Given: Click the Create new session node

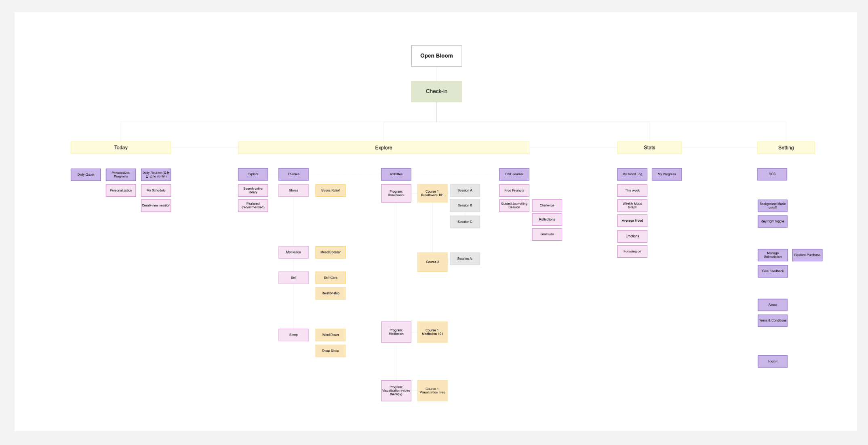Looking at the screenshot, I should pyautogui.click(x=156, y=206).
